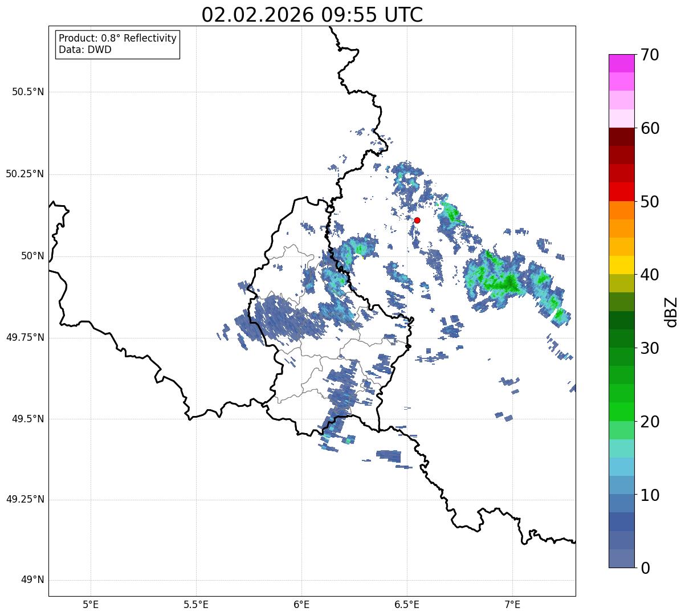This screenshot has height=616, width=685.
Task: Click the 50.5°N latitude label
Action: [x=28, y=92]
